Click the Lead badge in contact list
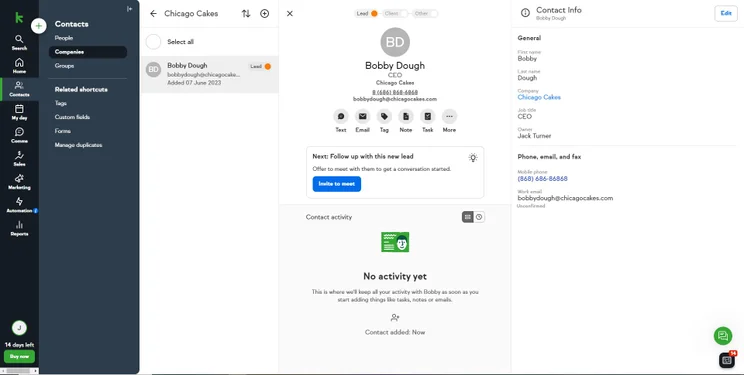Viewport: 744px width, 375px height. 260,66
